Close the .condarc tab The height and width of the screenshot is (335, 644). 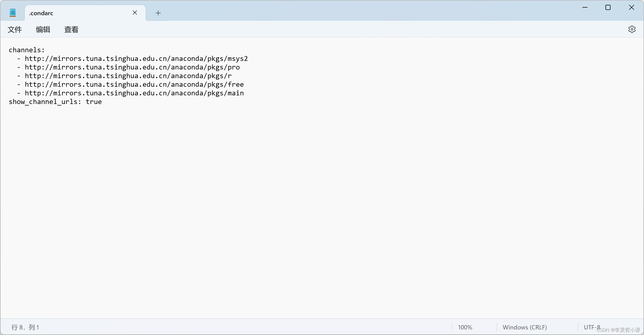(x=135, y=13)
